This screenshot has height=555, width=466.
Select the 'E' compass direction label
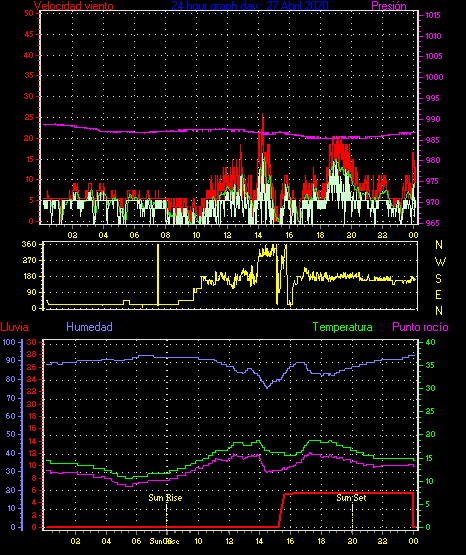pos(438,294)
